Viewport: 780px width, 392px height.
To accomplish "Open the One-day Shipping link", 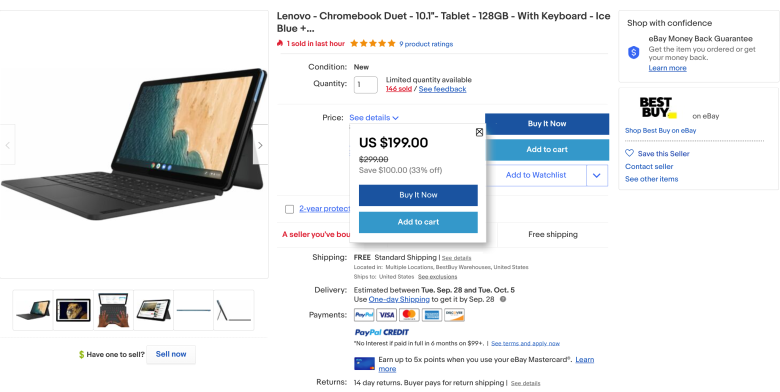I will tap(399, 299).
